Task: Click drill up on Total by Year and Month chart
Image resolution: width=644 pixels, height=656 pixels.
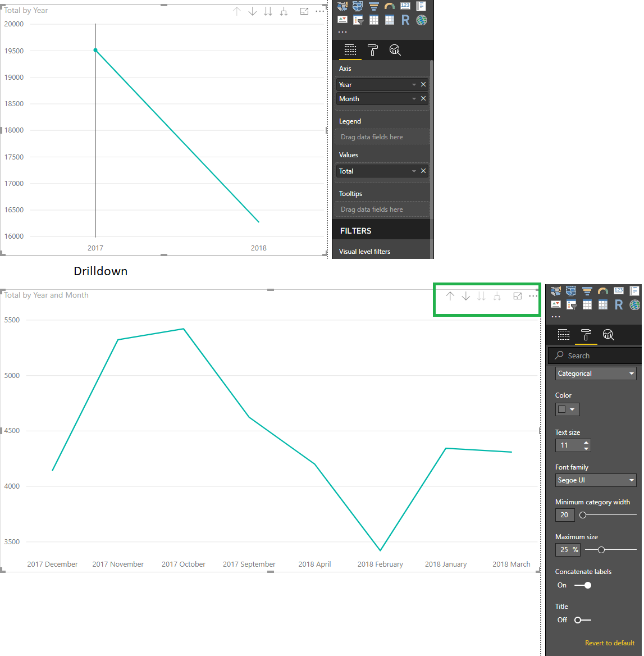Action: pos(450,296)
